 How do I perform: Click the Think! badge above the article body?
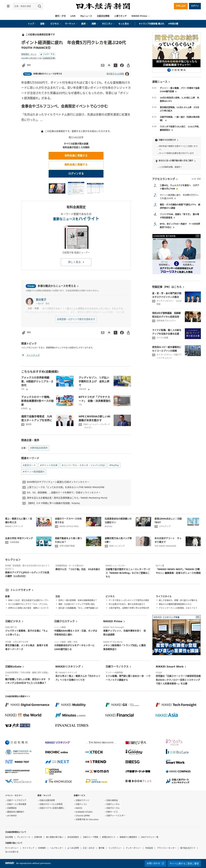(x=28, y=74)
